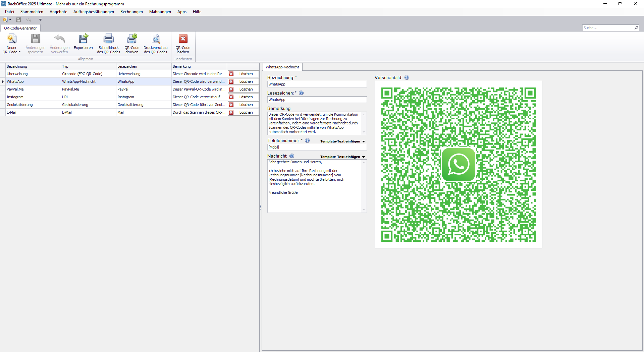Click the quick access undo icon
Screen dimensions: 644x352
tap(29, 20)
